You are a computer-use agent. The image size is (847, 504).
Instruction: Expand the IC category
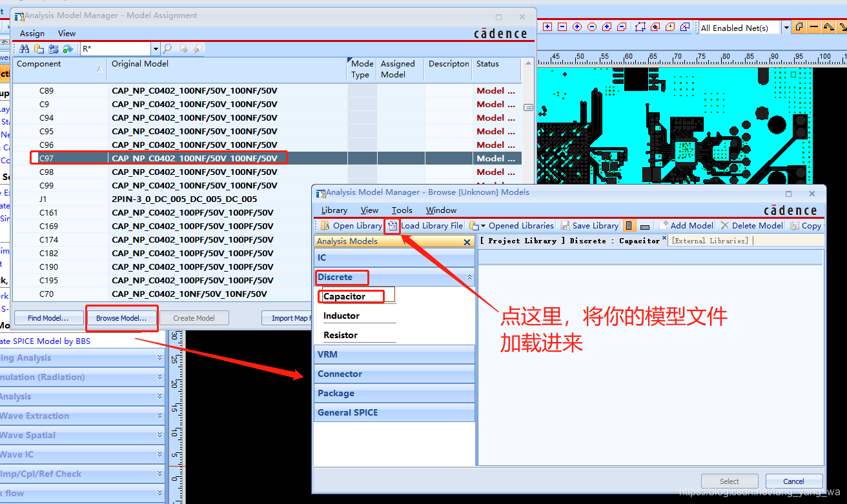pyautogui.click(x=394, y=258)
